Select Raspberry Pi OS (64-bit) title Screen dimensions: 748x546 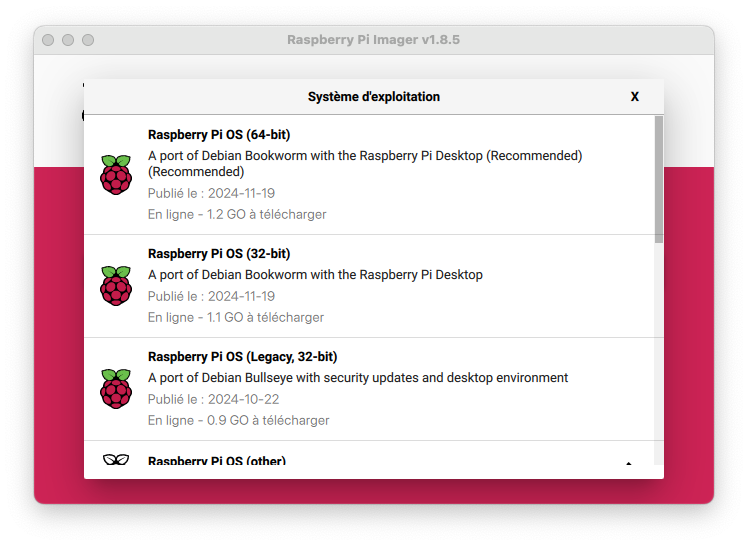point(219,135)
